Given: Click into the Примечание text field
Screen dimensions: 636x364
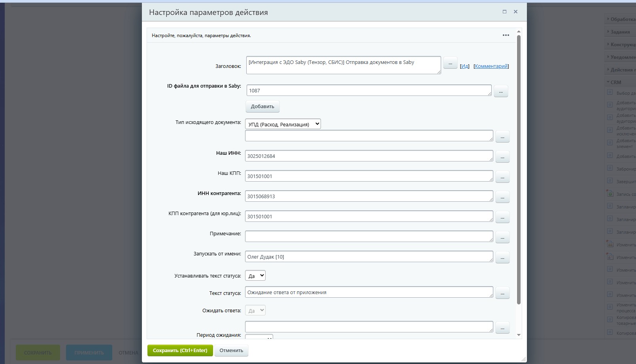Looking at the screenshot, I should point(368,236).
